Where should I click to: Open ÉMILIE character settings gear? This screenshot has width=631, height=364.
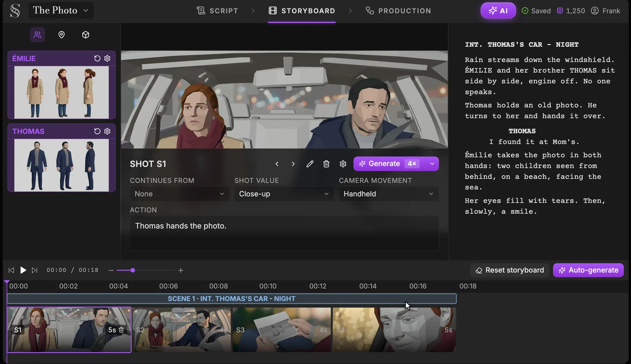(x=107, y=58)
